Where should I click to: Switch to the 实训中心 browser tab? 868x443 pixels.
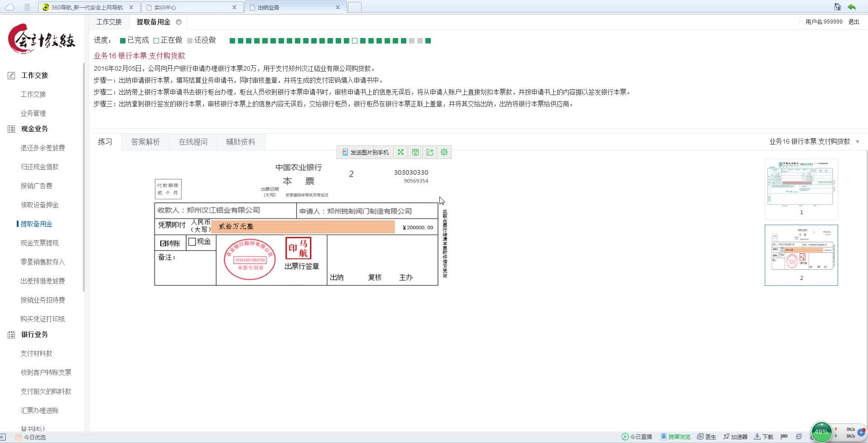point(193,7)
